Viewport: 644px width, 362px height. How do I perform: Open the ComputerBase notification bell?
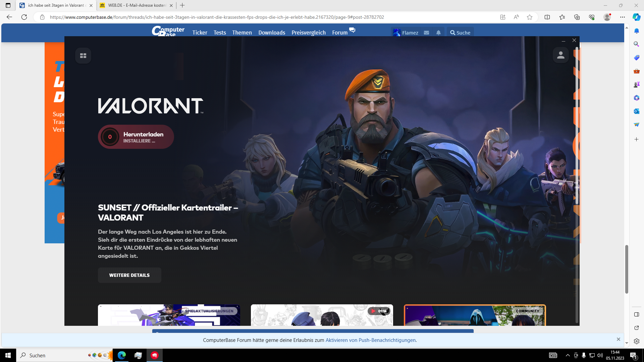coord(438,33)
